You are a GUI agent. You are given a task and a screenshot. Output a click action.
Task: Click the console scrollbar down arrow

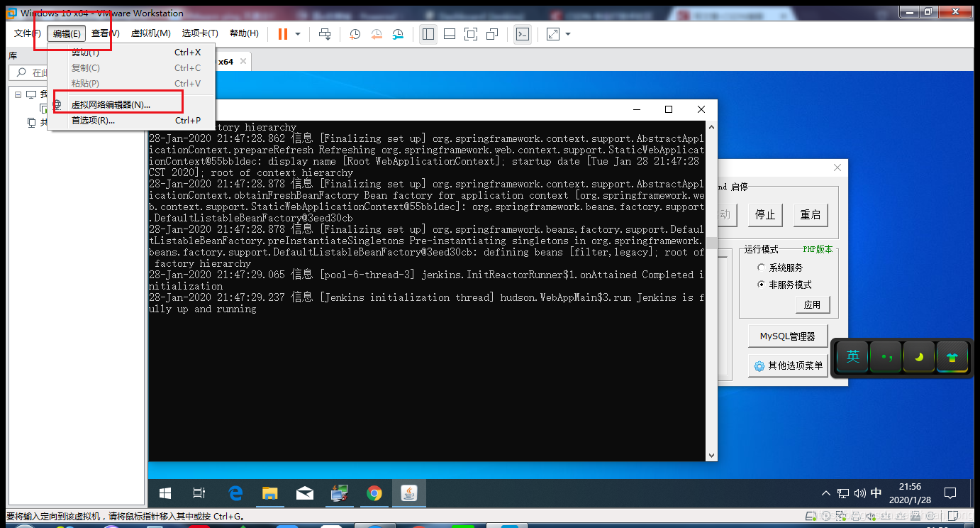coord(711,454)
